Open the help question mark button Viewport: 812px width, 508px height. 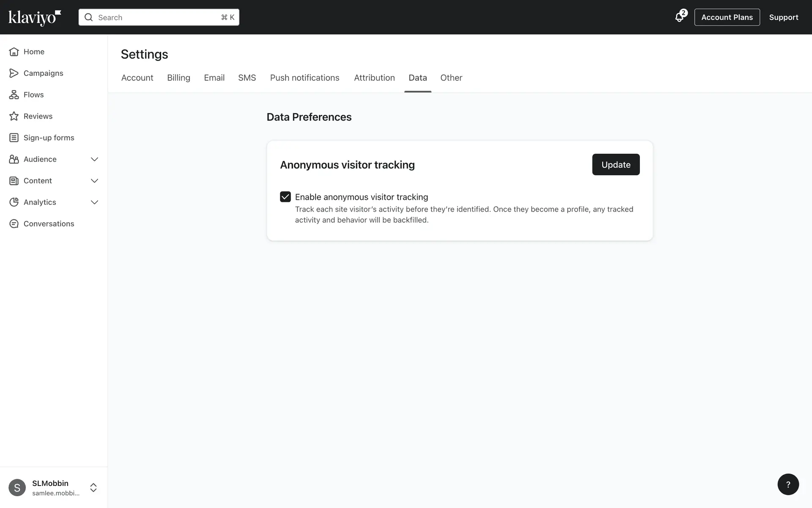(788, 484)
